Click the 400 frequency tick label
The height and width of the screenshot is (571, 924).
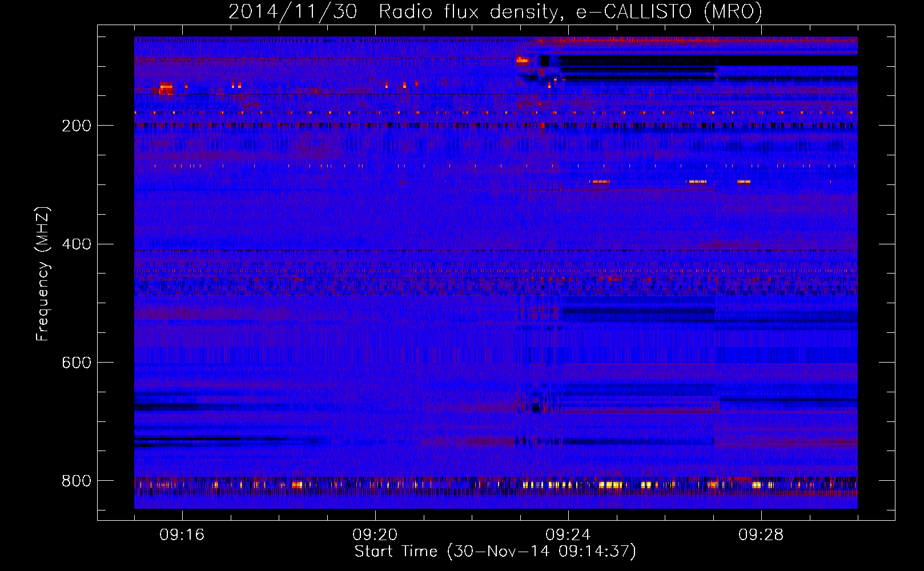point(77,244)
